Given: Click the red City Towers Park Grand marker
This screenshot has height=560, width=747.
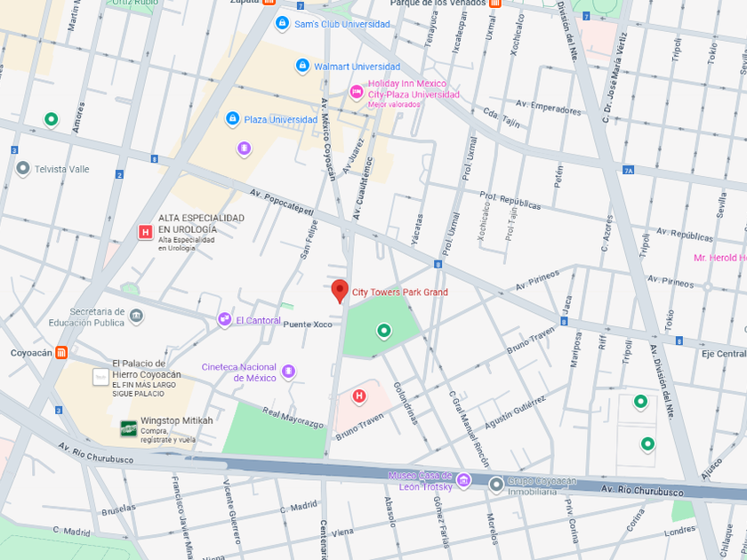Looking at the screenshot, I should [x=340, y=292].
